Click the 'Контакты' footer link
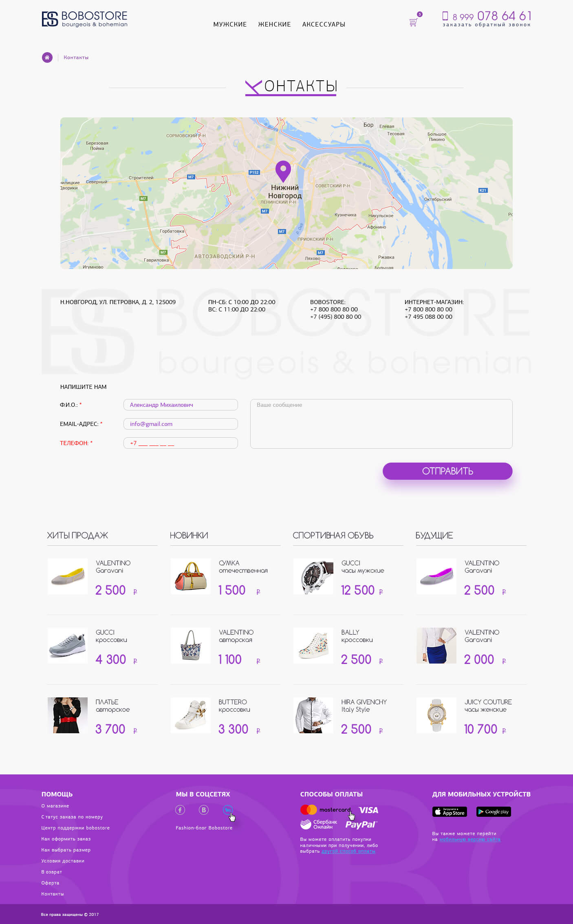Screen dimensions: 573x924 (x=53, y=894)
